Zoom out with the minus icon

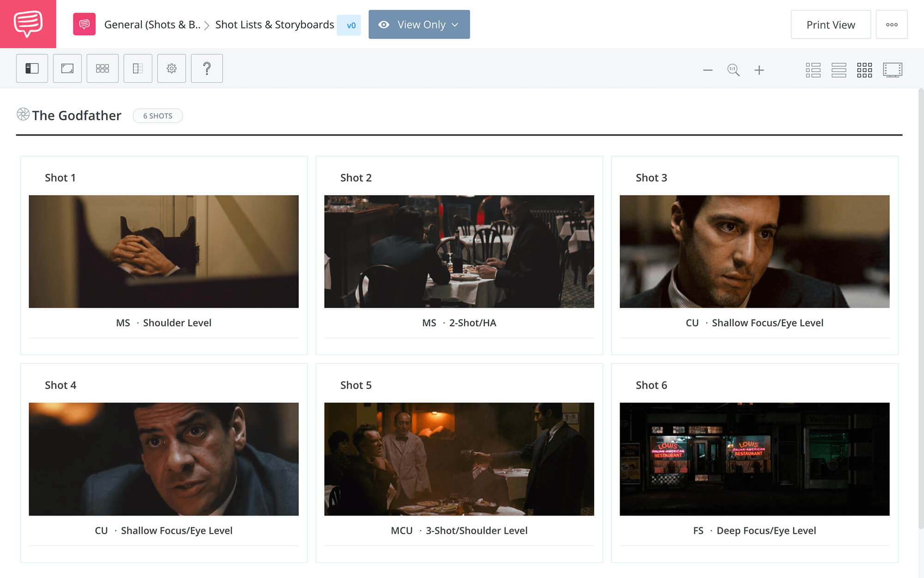coord(708,70)
